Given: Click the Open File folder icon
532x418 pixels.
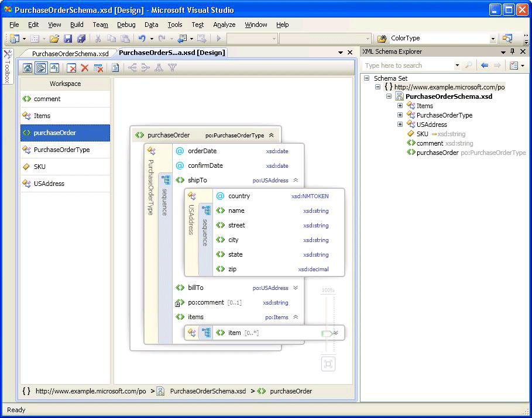Looking at the screenshot, I should (54, 39).
